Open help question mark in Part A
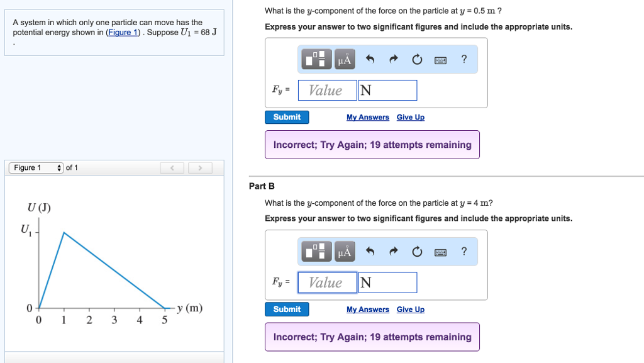 click(464, 59)
